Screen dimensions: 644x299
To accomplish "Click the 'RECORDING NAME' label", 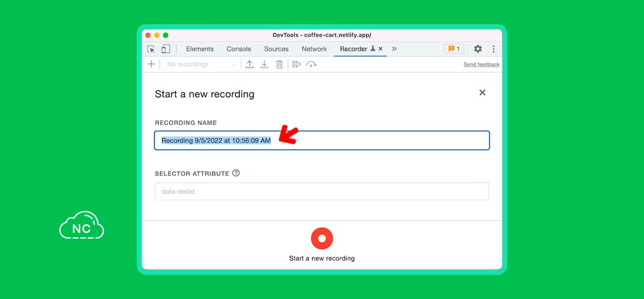I will (x=186, y=123).
